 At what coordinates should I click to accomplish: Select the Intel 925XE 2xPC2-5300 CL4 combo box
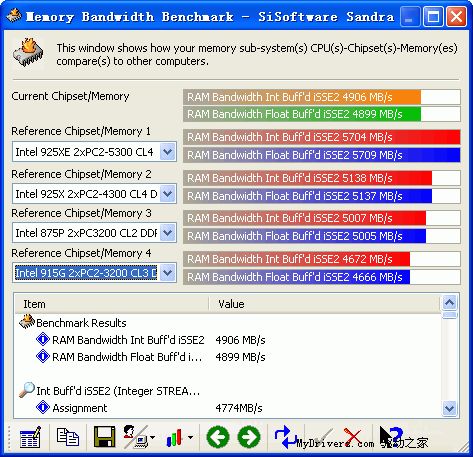tap(94, 152)
